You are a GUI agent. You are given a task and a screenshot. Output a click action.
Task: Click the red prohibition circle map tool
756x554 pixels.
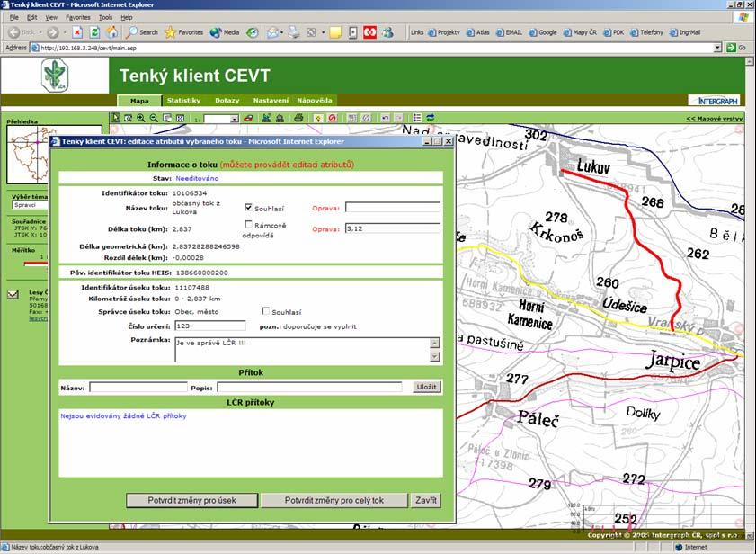[x=333, y=117]
